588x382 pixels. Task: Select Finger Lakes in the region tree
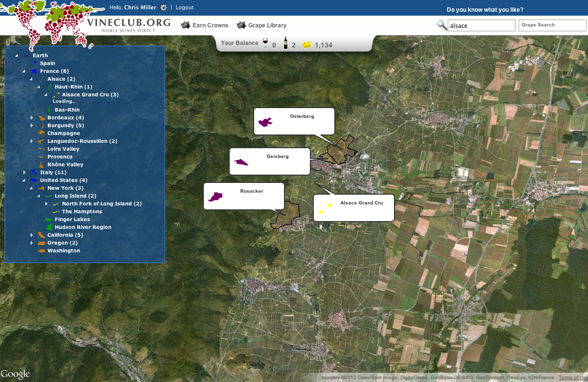click(72, 220)
